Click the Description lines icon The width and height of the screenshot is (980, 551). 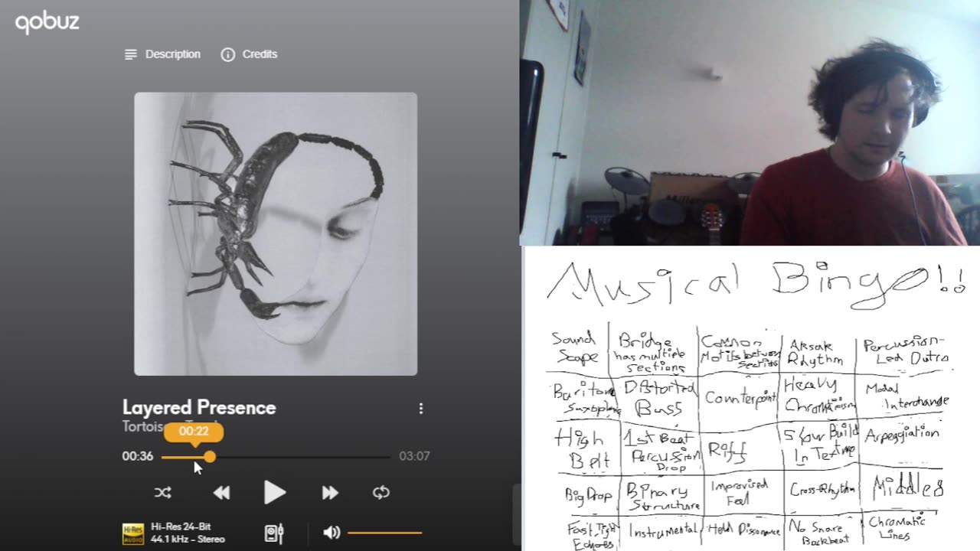click(x=131, y=54)
